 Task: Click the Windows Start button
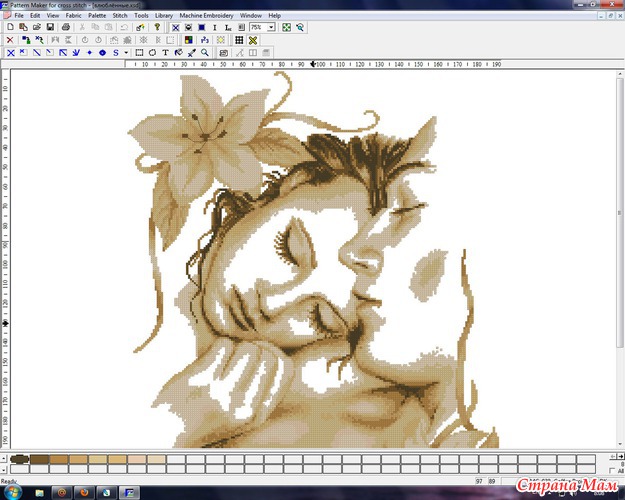12,492
